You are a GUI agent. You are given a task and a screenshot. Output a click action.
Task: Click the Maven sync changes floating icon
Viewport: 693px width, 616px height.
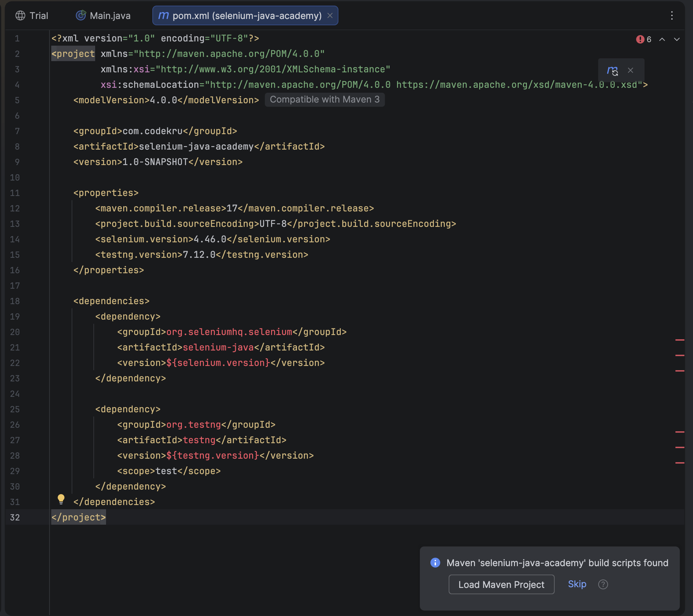pyautogui.click(x=613, y=71)
